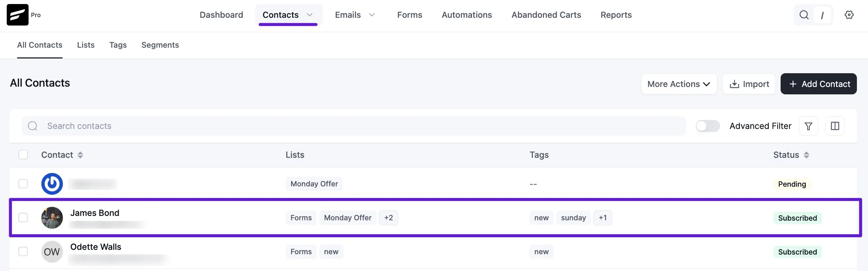
Task: Click James Bond's 'new' tag
Action: pyautogui.click(x=541, y=218)
